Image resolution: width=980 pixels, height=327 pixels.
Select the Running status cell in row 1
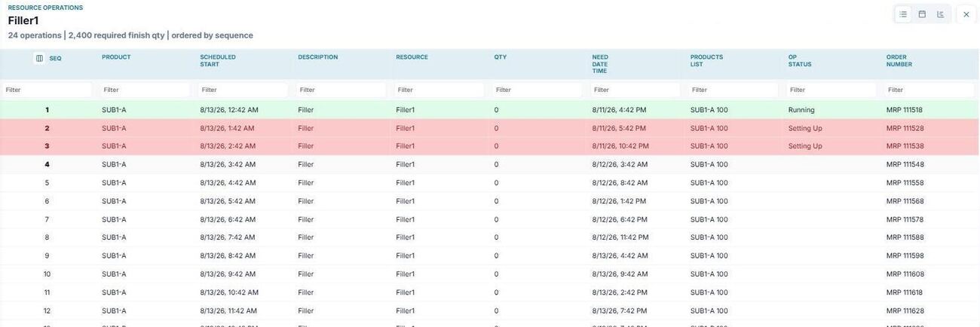[801, 110]
